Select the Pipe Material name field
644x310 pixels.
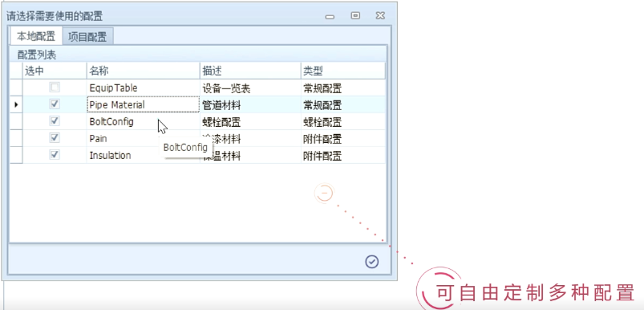tap(143, 104)
